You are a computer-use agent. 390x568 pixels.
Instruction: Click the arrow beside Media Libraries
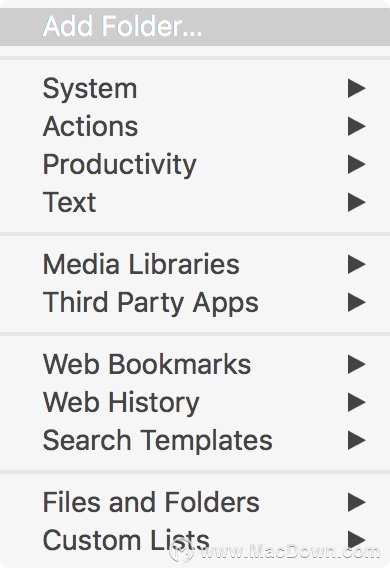357,264
